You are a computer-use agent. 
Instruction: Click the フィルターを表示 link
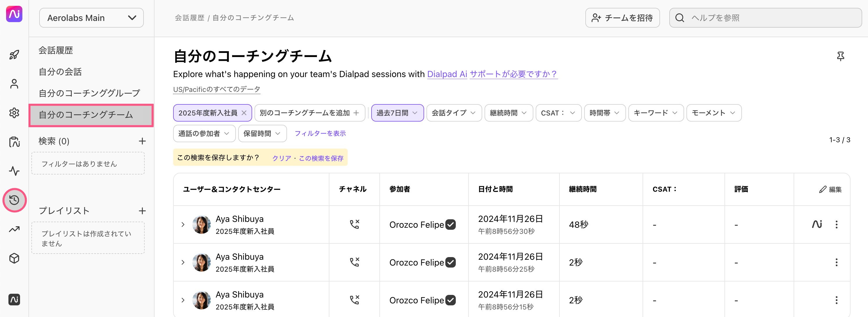[320, 133]
